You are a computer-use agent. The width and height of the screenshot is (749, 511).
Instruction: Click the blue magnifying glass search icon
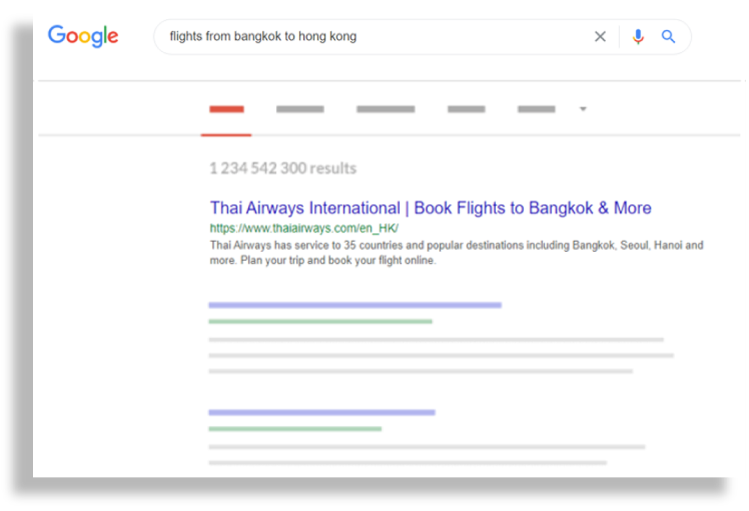(x=668, y=37)
